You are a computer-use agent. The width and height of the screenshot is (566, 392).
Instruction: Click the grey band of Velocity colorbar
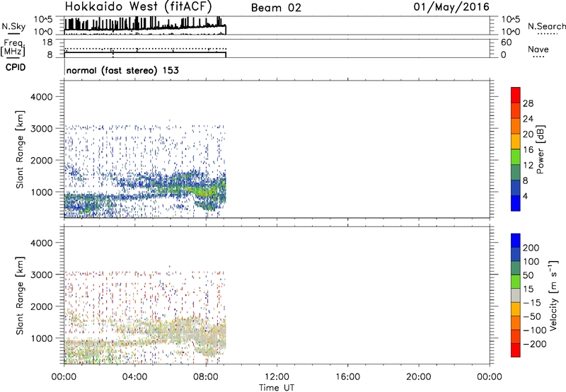[516, 296]
